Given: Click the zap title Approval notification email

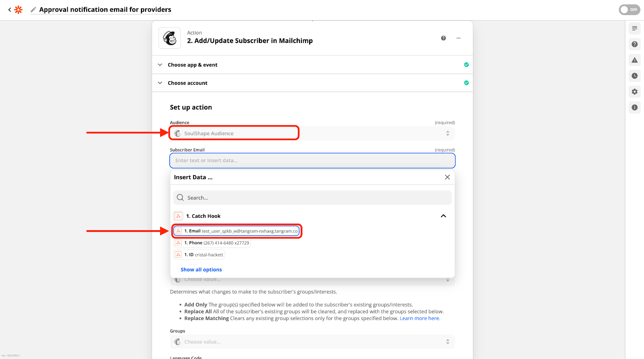Looking at the screenshot, I should point(105,10).
